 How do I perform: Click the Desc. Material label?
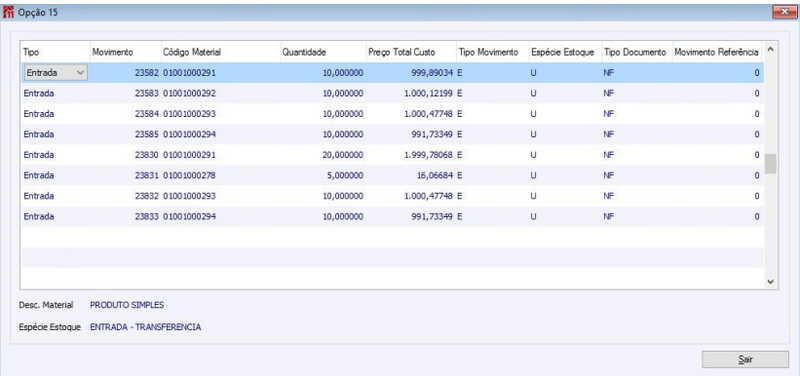[46, 305]
